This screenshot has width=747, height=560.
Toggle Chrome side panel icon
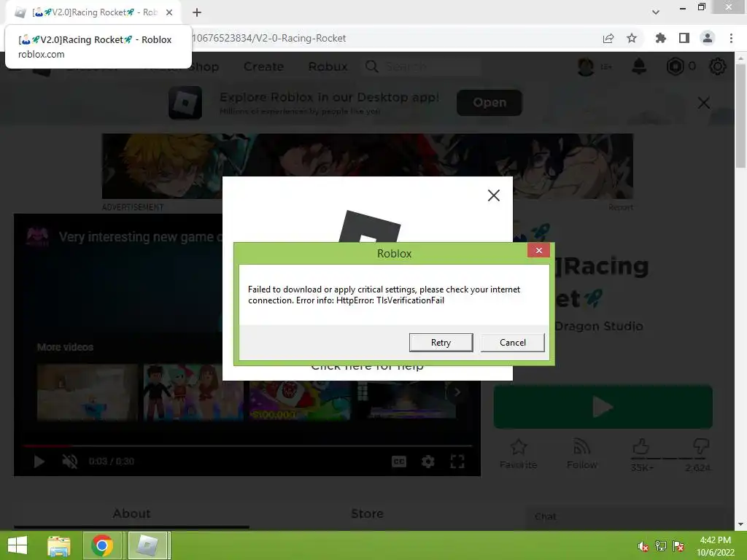[684, 38]
